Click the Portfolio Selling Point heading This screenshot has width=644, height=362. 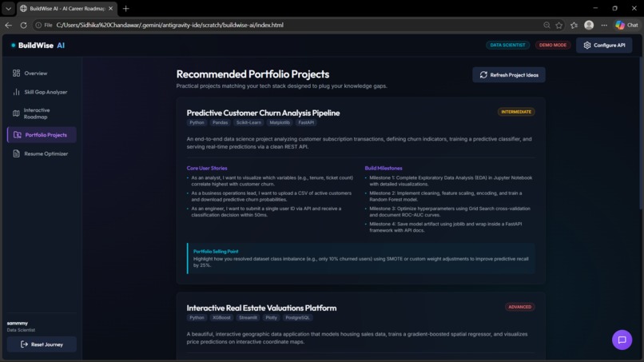coord(216,252)
